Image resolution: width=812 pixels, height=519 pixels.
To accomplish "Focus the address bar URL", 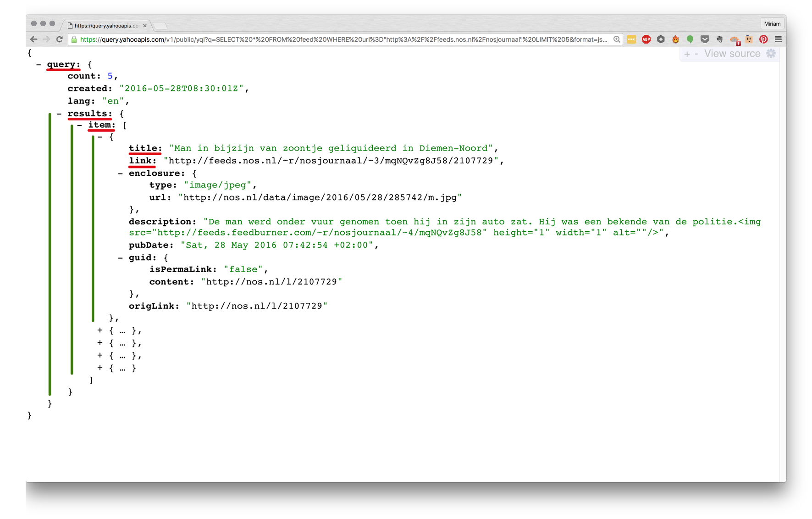I will (344, 39).
